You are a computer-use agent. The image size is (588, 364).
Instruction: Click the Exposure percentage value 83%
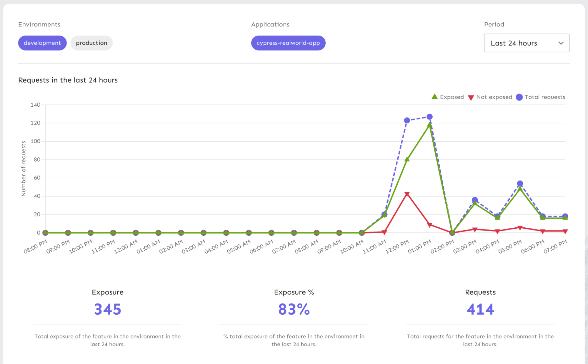pyautogui.click(x=294, y=309)
